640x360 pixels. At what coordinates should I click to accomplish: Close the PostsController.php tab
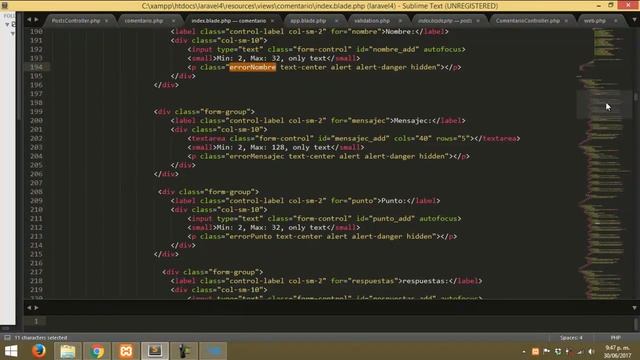coord(107,21)
